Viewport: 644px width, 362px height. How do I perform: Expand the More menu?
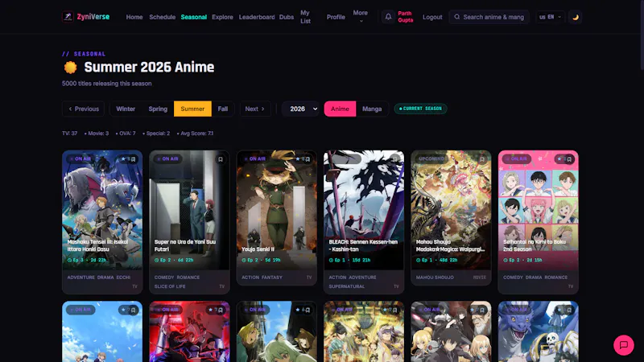click(360, 17)
